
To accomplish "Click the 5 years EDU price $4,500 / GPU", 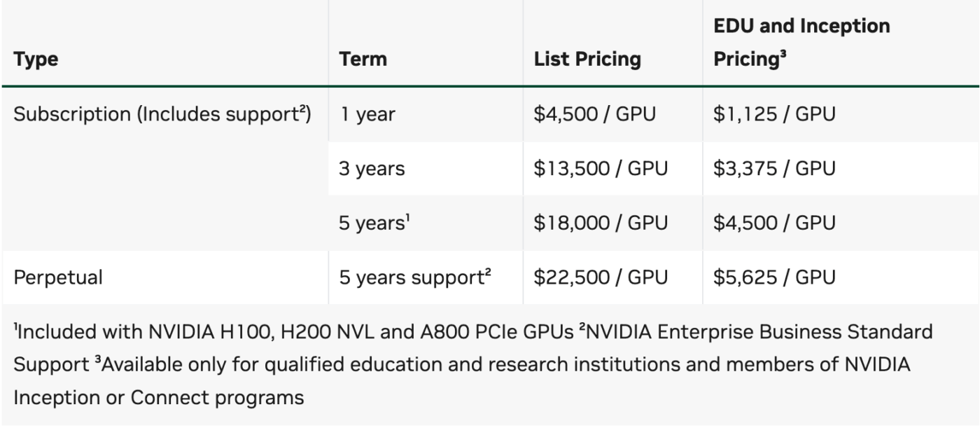I will [x=773, y=223].
